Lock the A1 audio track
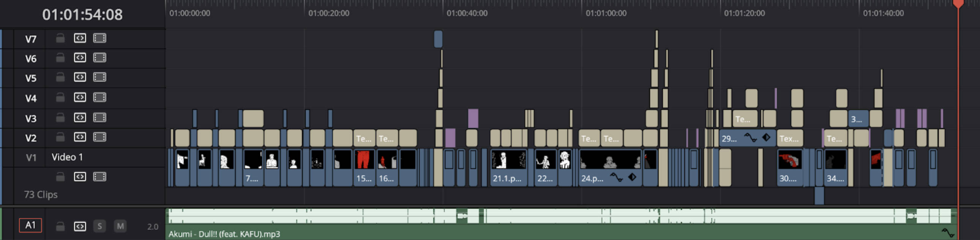This screenshot has width=980, height=240. click(x=60, y=227)
